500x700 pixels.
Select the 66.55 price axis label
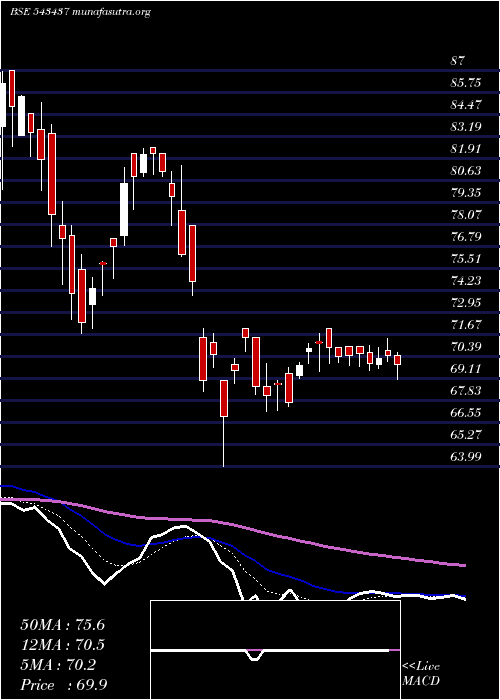tap(466, 412)
